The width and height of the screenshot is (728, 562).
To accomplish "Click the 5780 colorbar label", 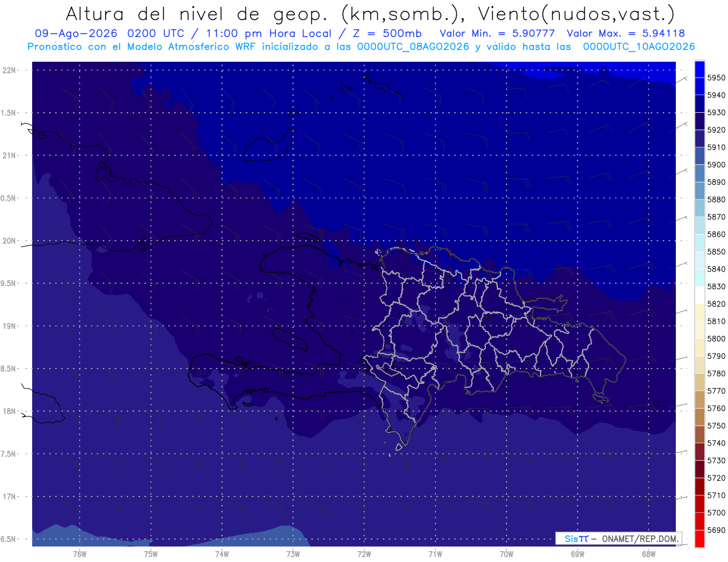I will point(716,373).
